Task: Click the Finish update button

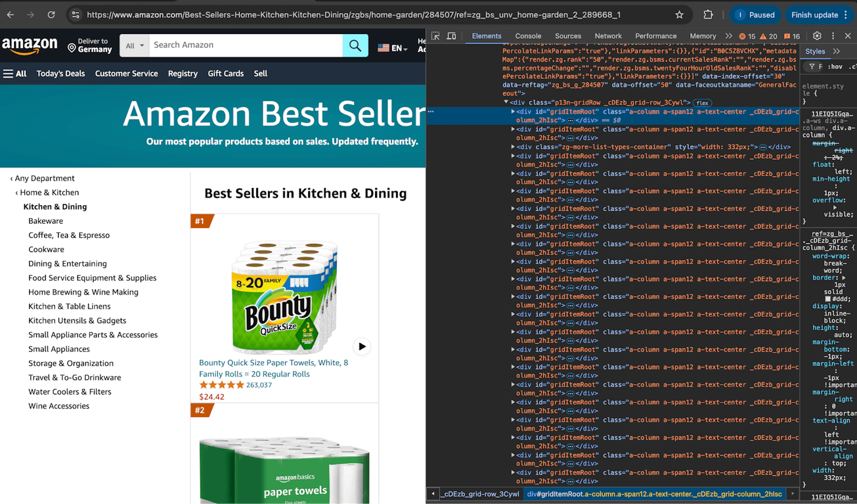Action: point(815,15)
